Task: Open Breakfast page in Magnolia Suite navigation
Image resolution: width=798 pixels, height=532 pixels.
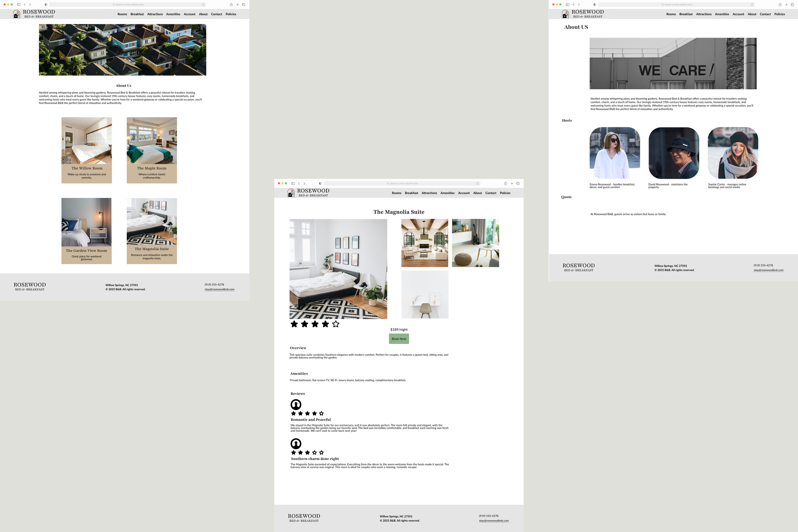Action: tap(411, 193)
